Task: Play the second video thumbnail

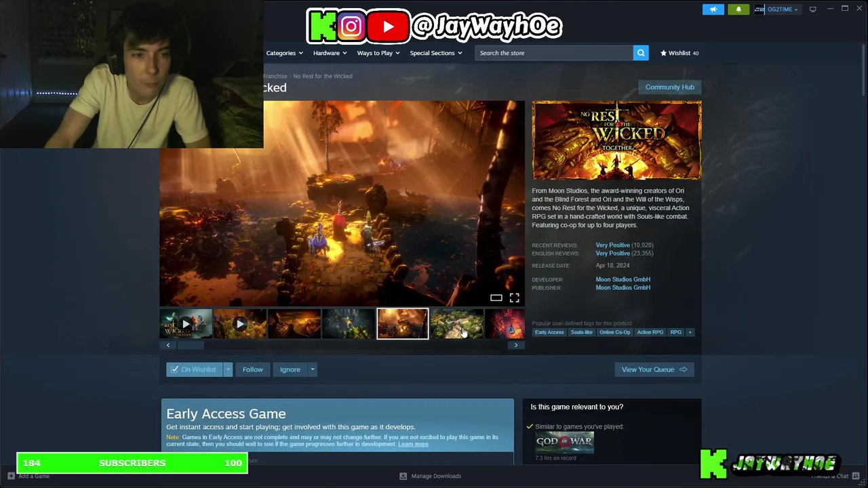Action: pyautogui.click(x=240, y=324)
